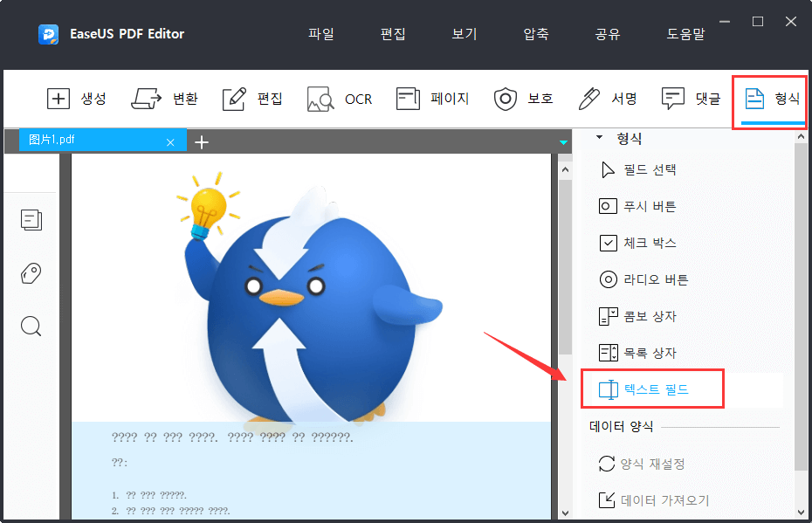
Task: Switch to the 편집 menu
Action: point(393,33)
